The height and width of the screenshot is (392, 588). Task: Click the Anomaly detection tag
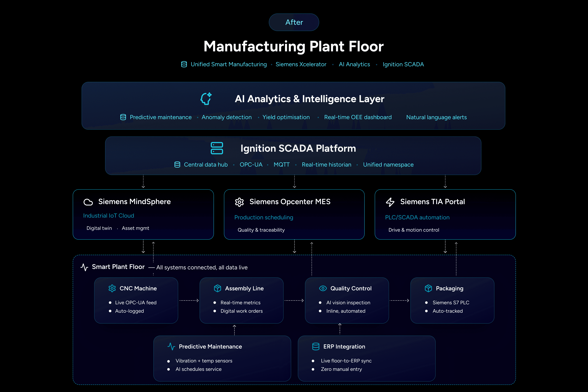pyautogui.click(x=227, y=117)
